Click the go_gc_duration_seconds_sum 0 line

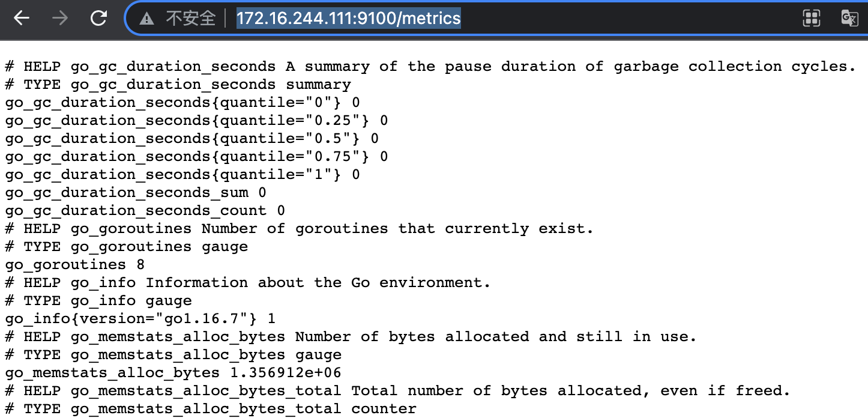tap(136, 193)
